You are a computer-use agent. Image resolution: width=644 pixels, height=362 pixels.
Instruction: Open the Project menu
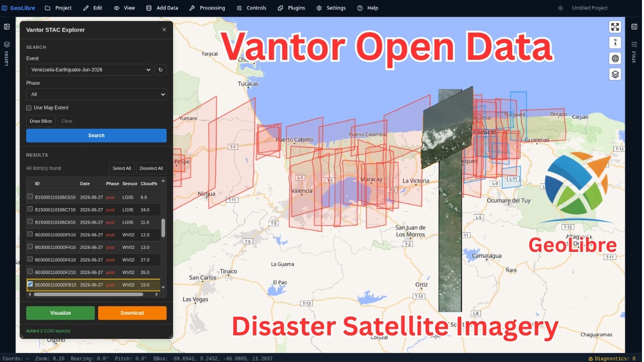pyautogui.click(x=58, y=8)
